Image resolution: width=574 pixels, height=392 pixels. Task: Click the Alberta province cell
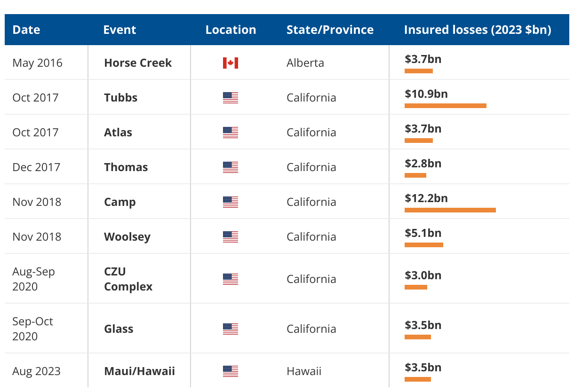(305, 63)
